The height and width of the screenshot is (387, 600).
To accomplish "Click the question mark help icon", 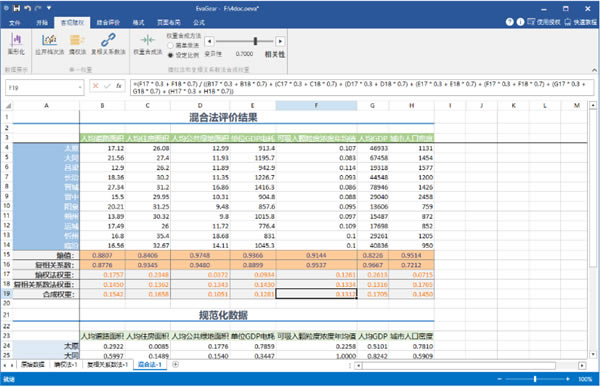I will pyautogui.click(x=509, y=22).
